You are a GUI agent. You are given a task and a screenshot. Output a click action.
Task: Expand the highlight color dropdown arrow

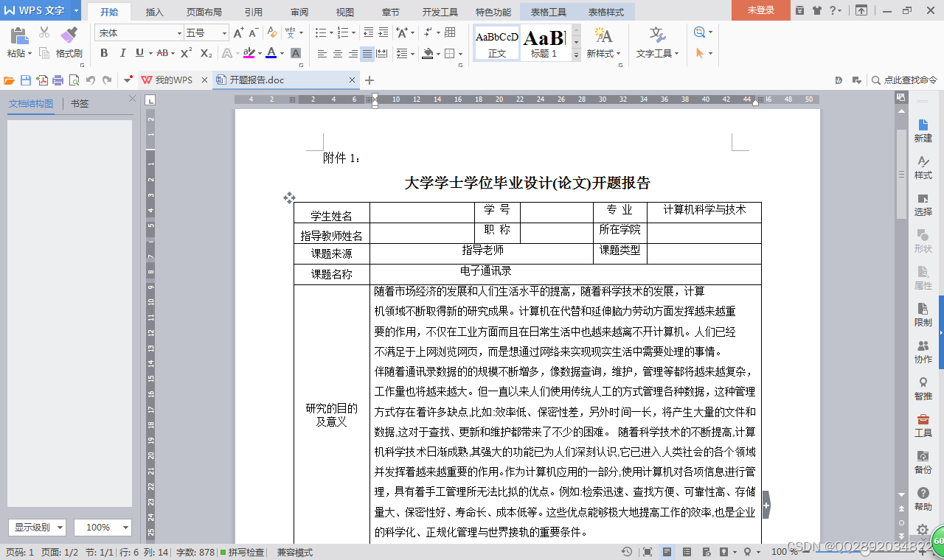pos(260,53)
